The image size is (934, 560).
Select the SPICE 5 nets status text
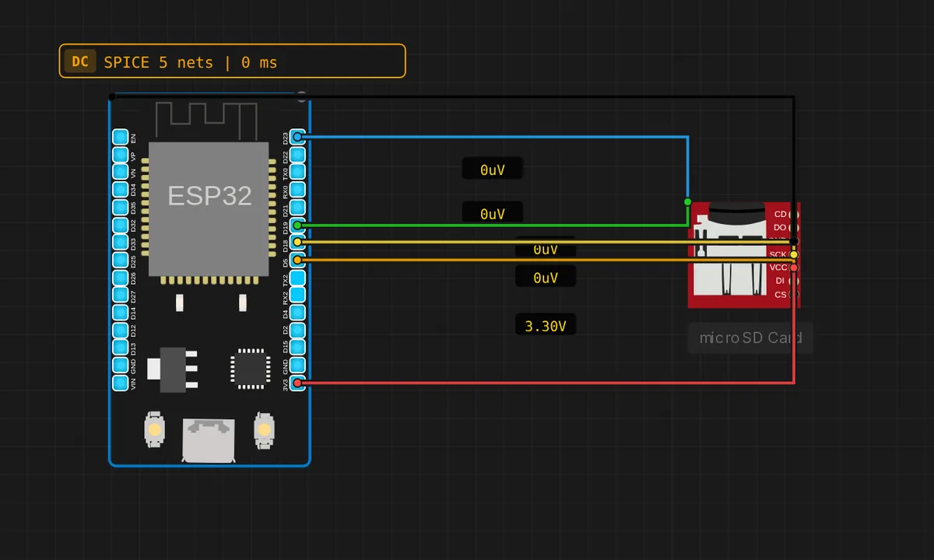click(191, 62)
